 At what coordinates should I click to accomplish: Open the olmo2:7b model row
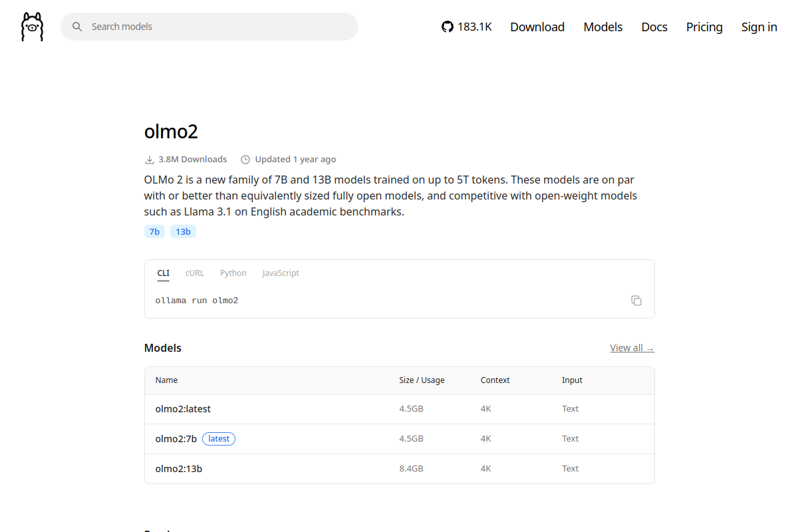[399, 439]
